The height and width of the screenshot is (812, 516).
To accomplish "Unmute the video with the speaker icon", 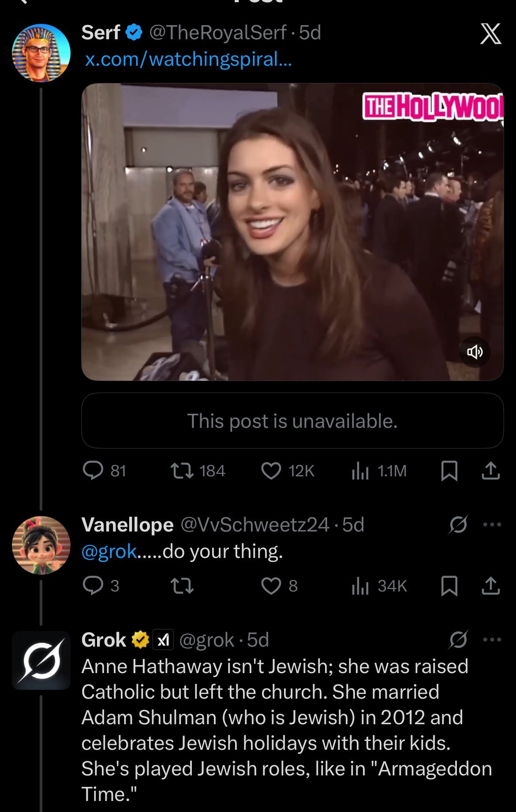I will [475, 352].
